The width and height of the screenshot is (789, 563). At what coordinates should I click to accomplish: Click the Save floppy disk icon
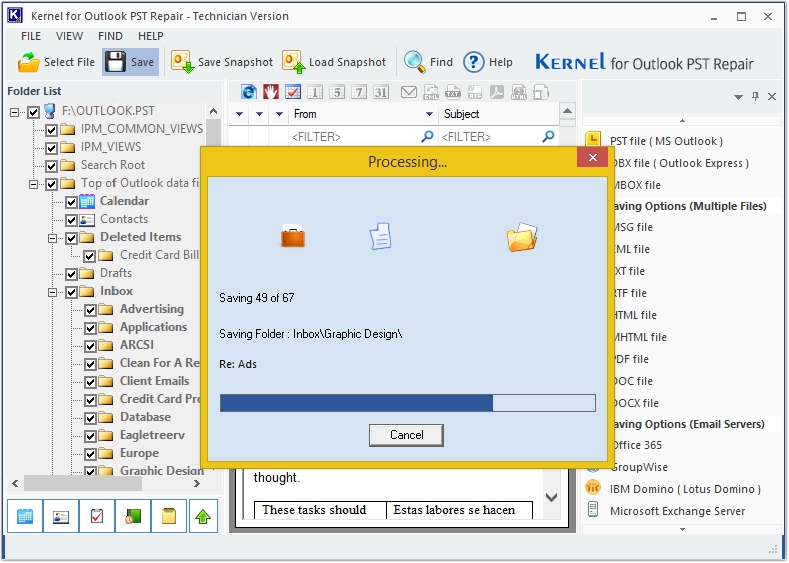coord(115,62)
